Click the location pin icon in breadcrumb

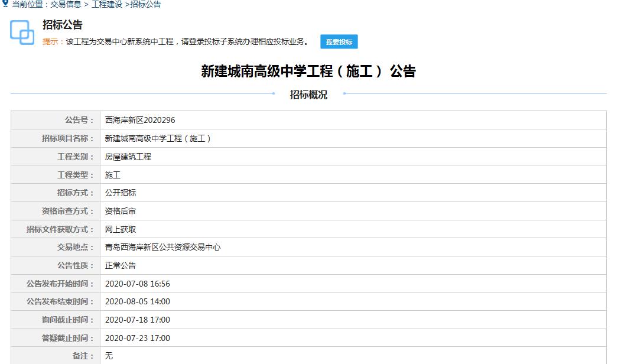tap(5, 4)
